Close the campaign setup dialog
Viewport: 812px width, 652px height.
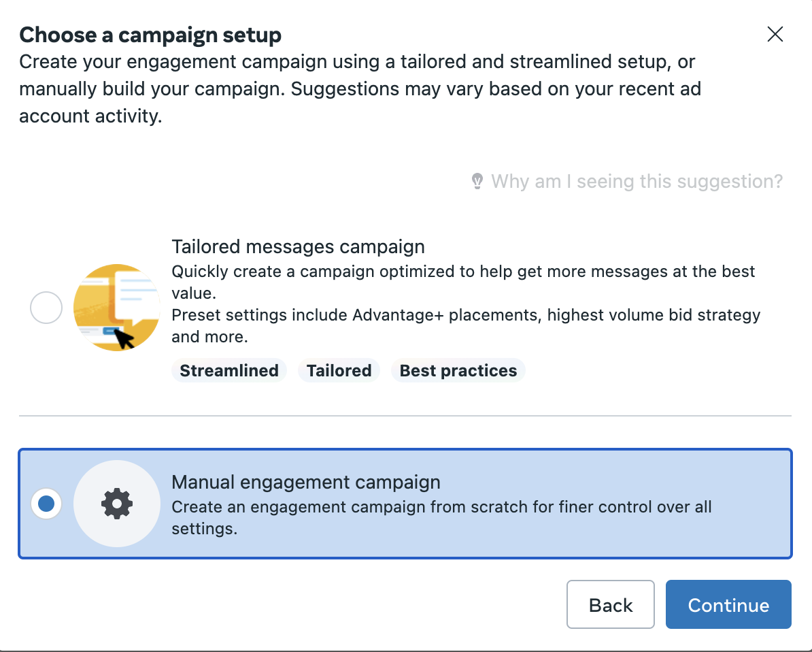coord(775,35)
